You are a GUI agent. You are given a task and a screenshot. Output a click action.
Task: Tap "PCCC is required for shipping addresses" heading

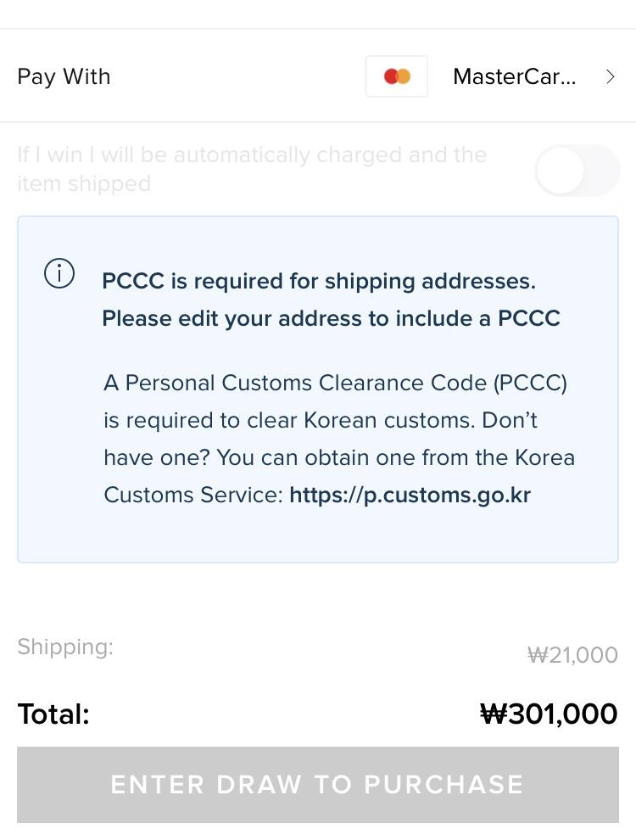[x=319, y=281]
